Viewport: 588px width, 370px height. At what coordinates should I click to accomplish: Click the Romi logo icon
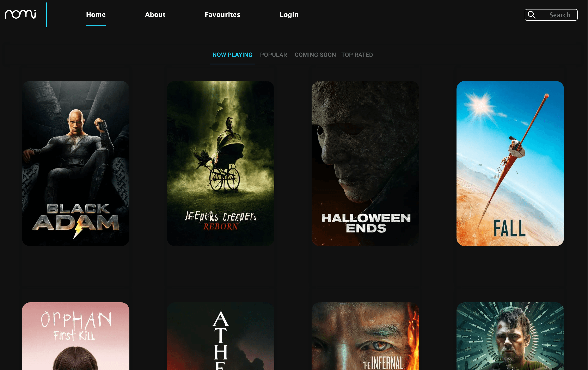pos(20,14)
